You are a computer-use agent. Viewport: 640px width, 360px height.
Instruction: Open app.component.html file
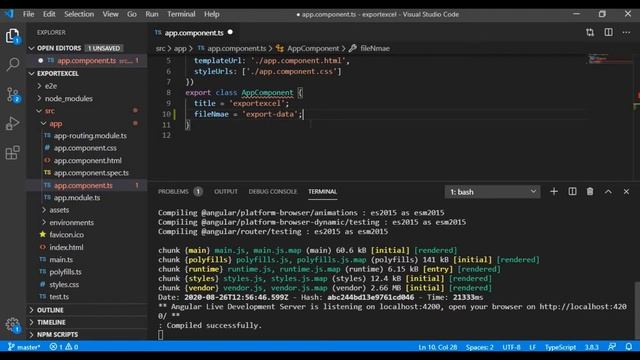click(x=87, y=160)
